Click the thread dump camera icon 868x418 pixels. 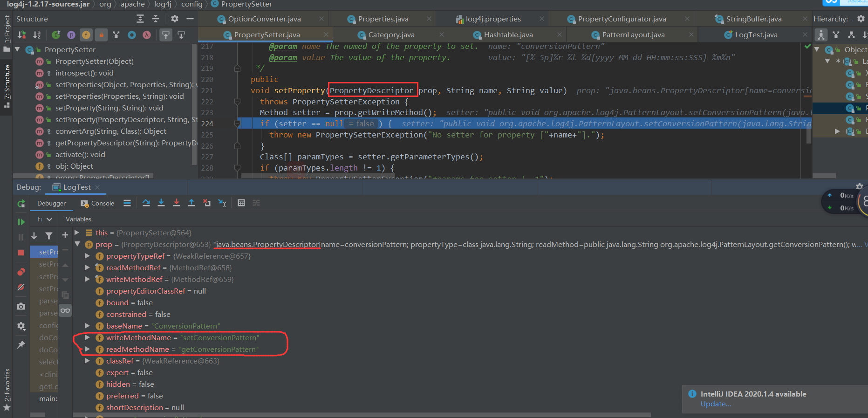coord(21,306)
